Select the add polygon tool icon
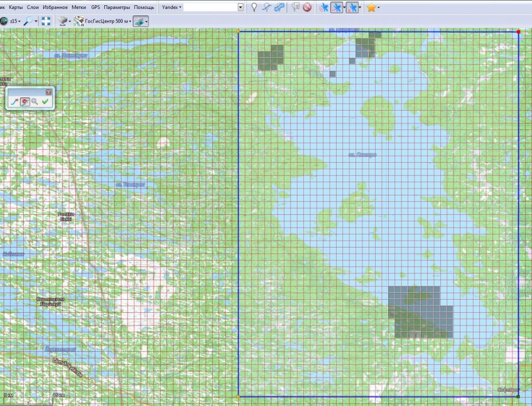Image resolution: width=532 pixels, height=406 pixels. (x=280, y=7)
